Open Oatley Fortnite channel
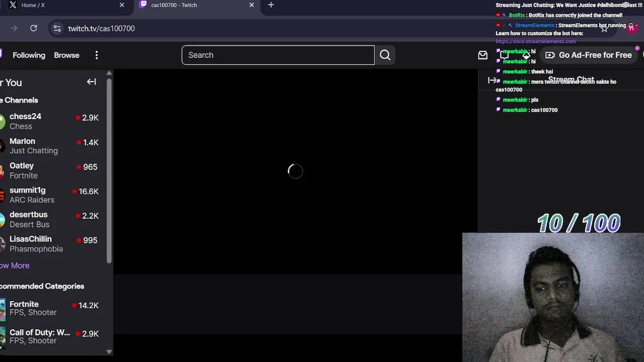The height and width of the screenshot is (362, 644). (x=54, y=170)
